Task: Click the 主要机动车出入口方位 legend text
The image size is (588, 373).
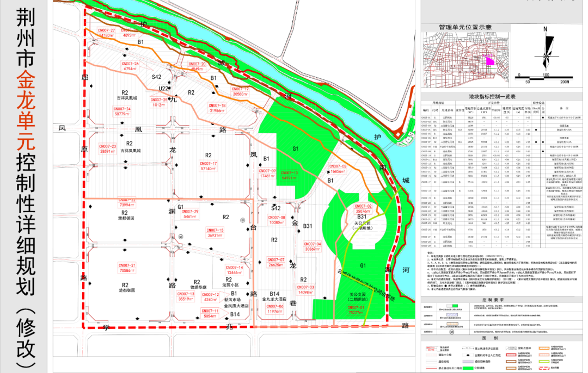Action: click(x=487, y=355)
